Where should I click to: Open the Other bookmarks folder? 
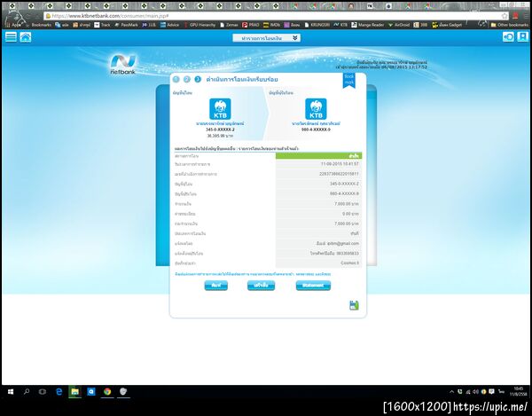[x=510, y=25]
